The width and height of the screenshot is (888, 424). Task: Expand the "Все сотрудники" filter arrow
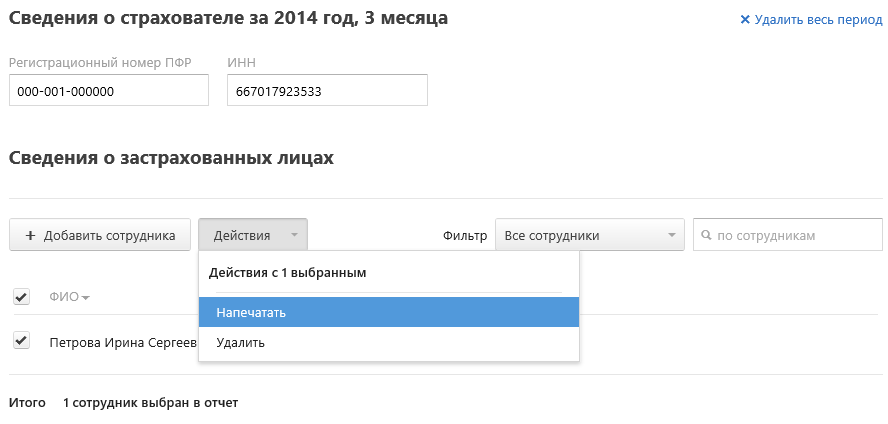[x=671, y=236]
